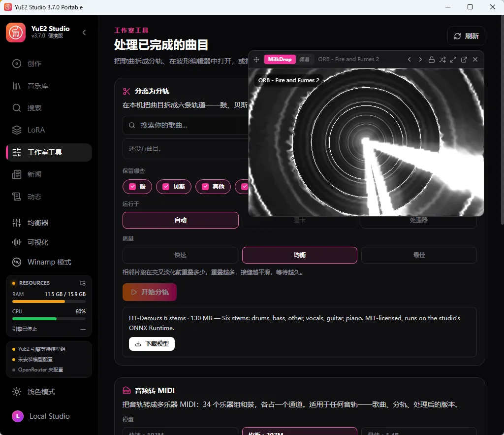The height and width of the screenshot is (435, 504).
Task: Select 均衡 quality option
Action: (x=300, y=255)
